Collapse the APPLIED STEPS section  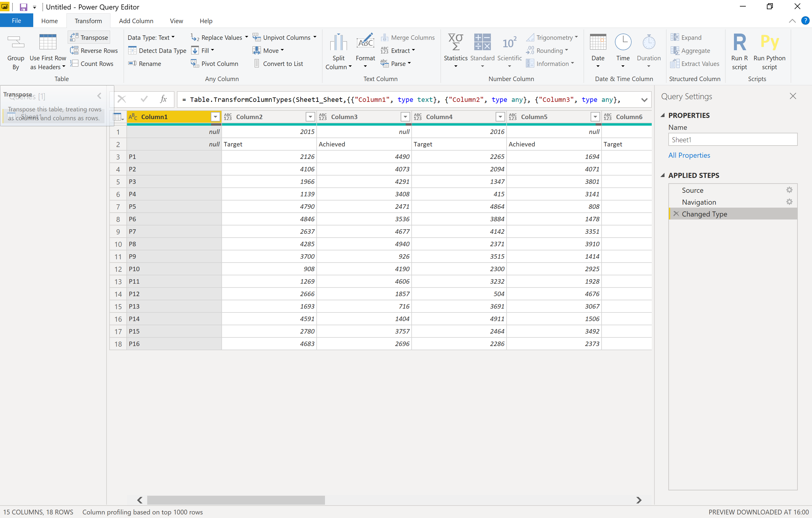[662, 175]
